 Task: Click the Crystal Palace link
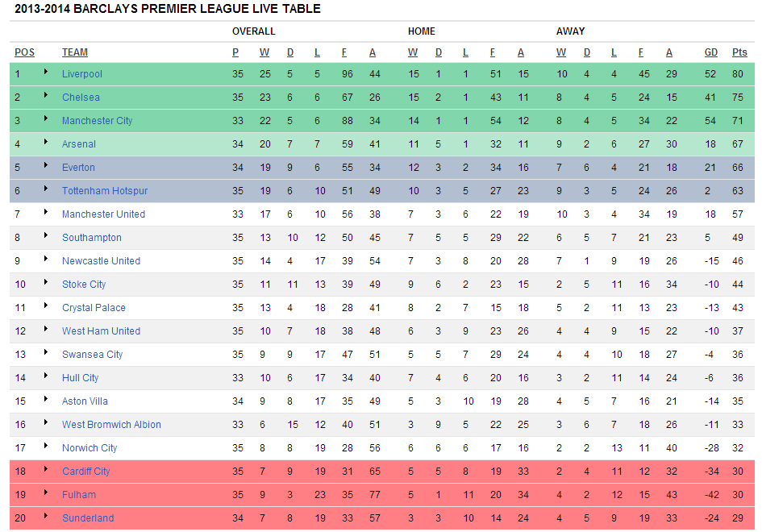[94, 308]
